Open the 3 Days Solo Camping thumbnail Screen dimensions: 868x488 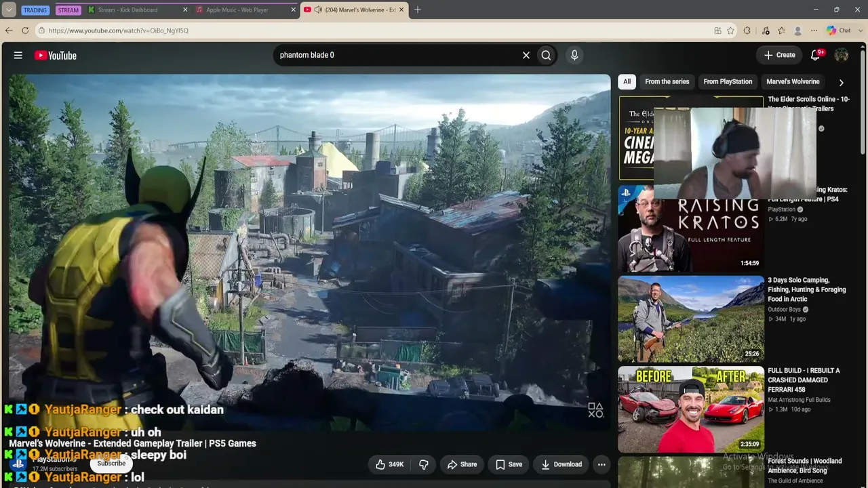click(x=691, y=318)
